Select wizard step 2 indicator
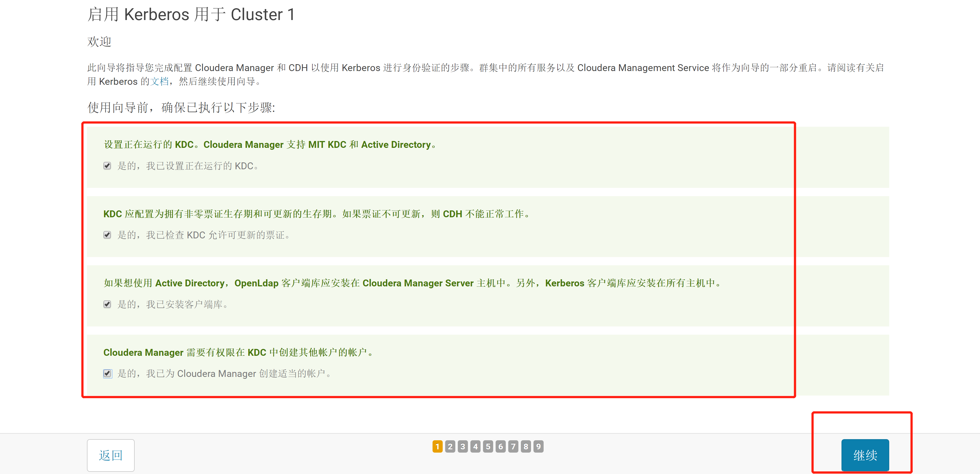The height and width of the screenshot is (474, 980). click(x=450, y=446)
